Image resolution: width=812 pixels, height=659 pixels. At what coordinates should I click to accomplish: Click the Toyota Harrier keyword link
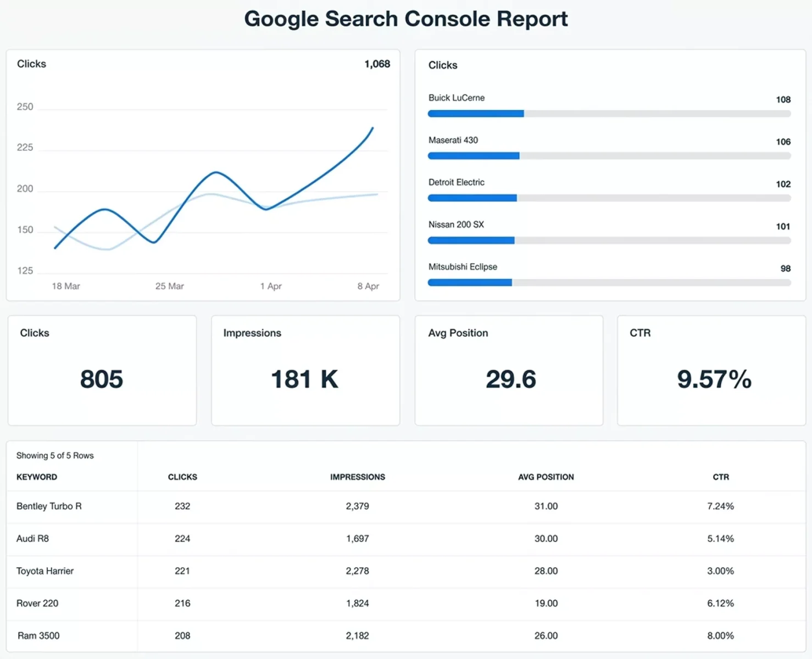tap(45, 571)
